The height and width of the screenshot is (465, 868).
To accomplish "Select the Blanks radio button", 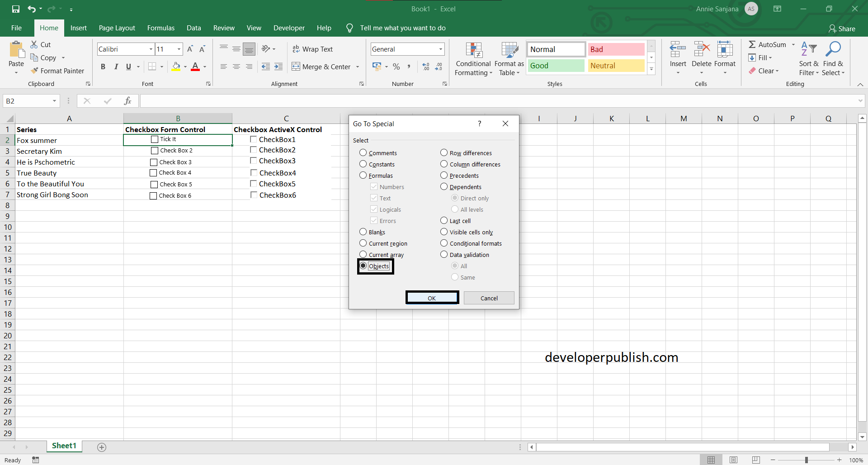I will coord(363,232).
